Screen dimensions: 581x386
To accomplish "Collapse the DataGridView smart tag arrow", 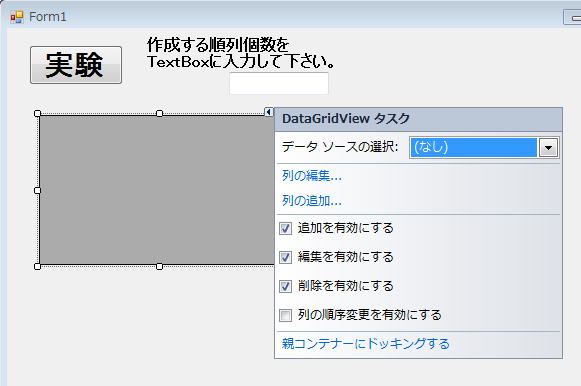I will 269,112.
